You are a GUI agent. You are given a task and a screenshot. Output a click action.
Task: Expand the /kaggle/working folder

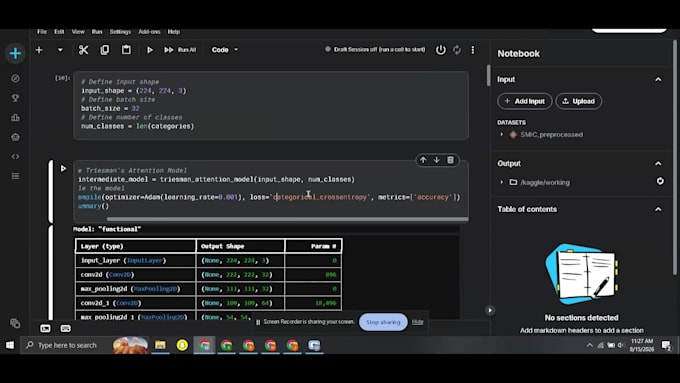[502, 182]
